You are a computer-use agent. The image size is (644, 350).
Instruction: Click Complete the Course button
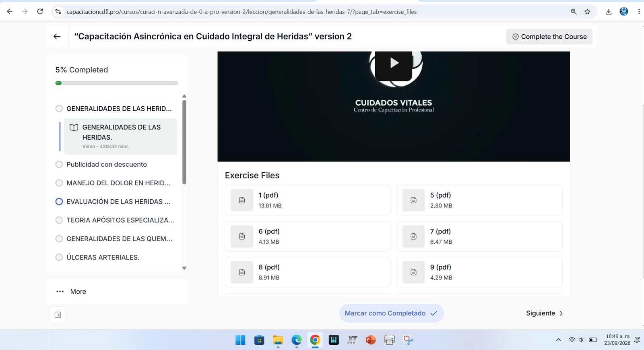549,37
